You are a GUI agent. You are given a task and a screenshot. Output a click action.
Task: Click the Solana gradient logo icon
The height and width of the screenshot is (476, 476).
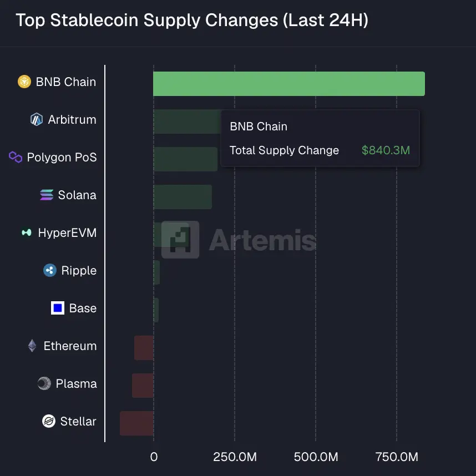pyautogui.click(x=47, y=195)
